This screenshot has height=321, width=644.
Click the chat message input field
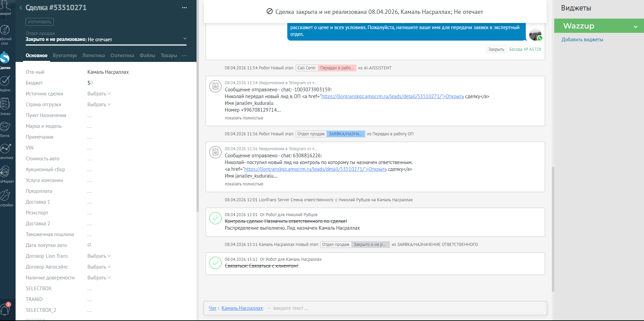(408, 308)
